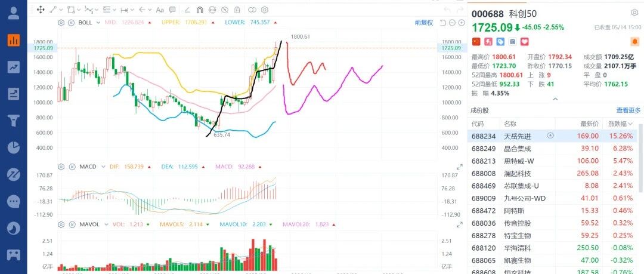Open the pie chart sidebar icon

click(14, 147)
